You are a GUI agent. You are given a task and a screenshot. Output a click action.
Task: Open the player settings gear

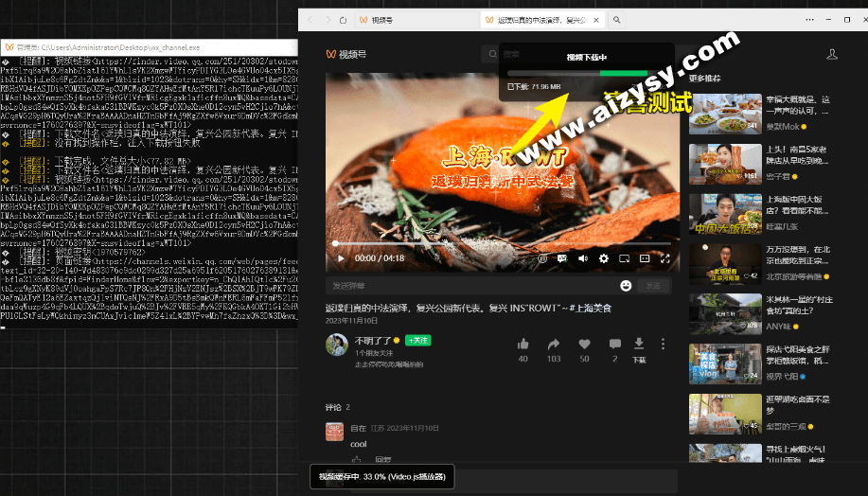tap(604, 257)
